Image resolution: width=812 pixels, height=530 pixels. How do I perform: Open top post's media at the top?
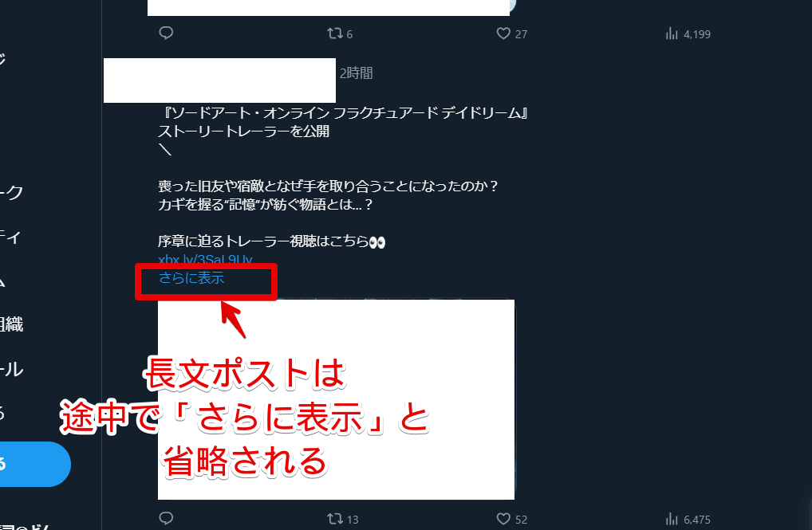(x=329, y=7)
